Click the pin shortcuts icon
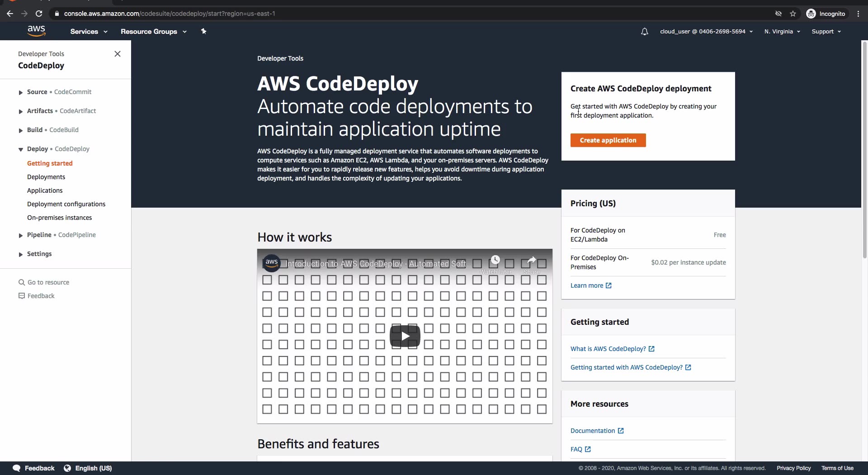The height and width of the screenshot is (475, 868). (203, 31)
